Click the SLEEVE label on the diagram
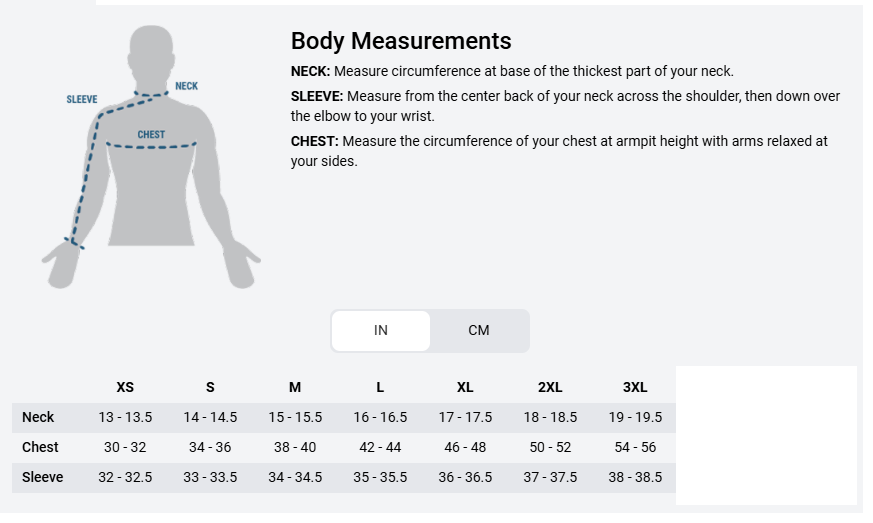The image size is (873, 523). pos(82,100)
